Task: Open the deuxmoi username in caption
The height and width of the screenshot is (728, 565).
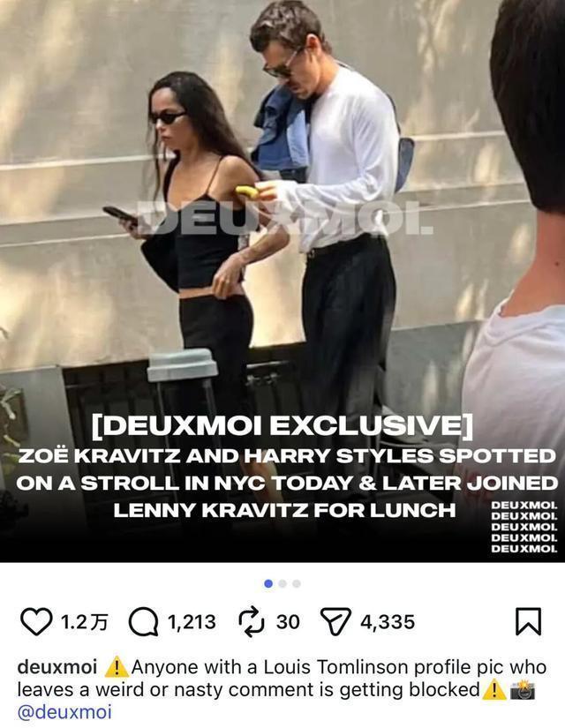Action: click(57, 667)
